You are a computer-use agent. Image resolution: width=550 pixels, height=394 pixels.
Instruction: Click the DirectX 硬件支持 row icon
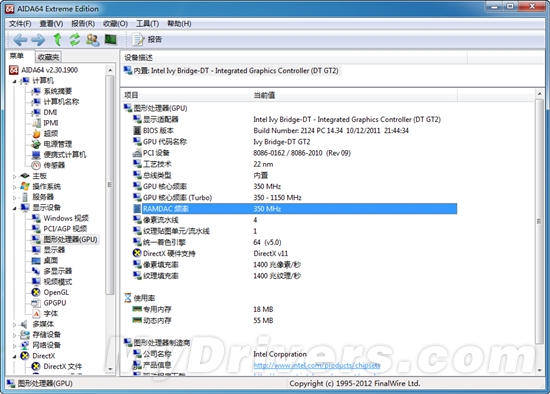pos(137,253)
